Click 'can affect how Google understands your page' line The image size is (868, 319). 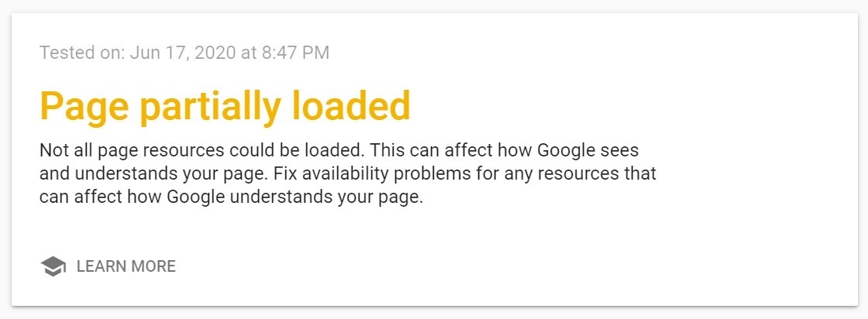click(x=230, y=197)
